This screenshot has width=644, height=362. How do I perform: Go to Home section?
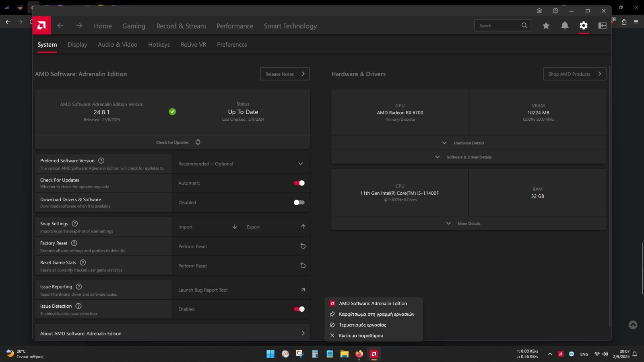[x=103, y=26]
